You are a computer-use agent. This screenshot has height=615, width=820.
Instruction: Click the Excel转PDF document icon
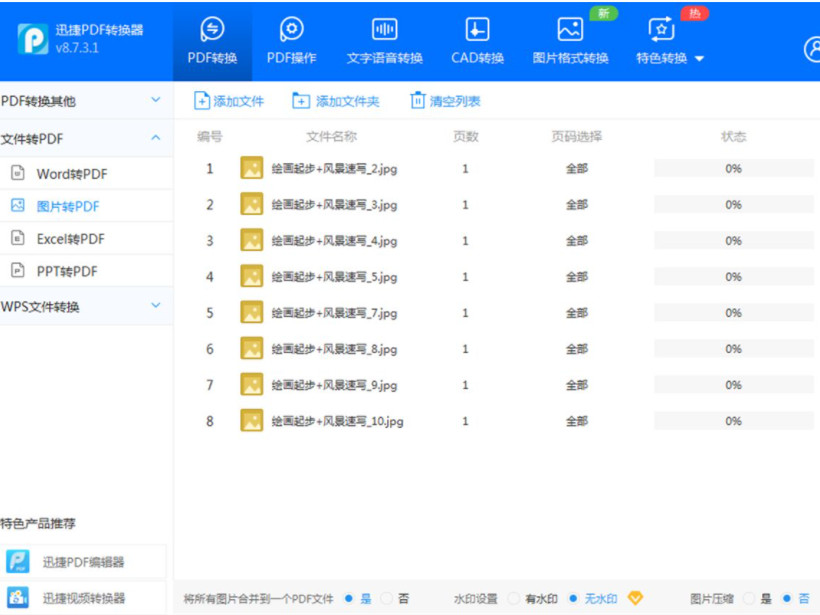click(18, 238)
